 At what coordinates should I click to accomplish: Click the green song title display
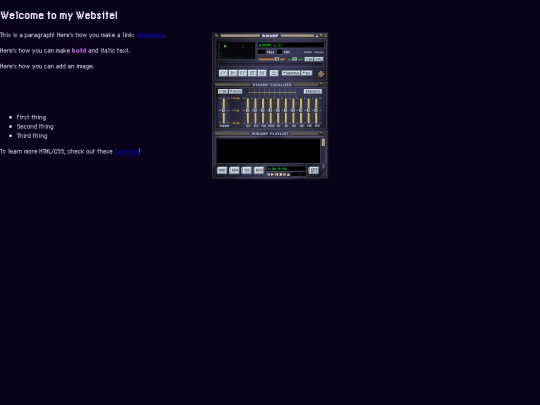[x=291, y=45]
